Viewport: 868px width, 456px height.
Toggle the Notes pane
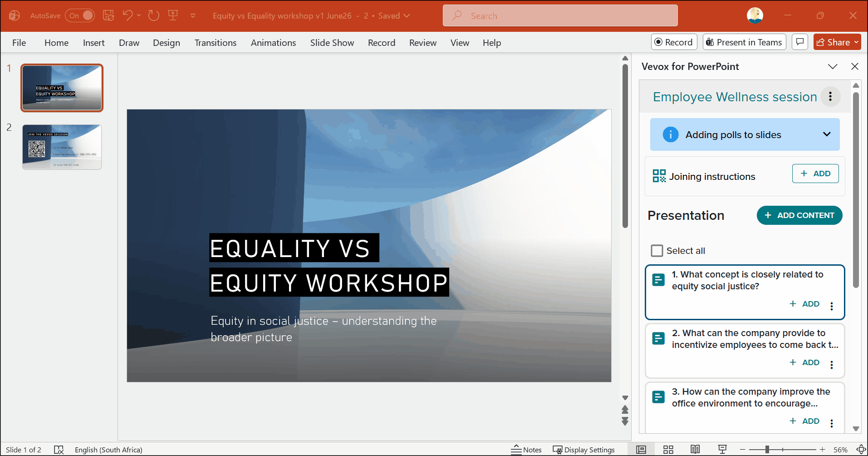[x=526, y=450]
